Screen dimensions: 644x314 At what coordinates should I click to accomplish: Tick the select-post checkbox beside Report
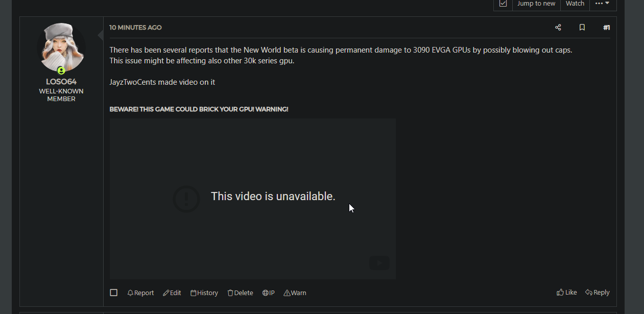[x=114, y=293]
